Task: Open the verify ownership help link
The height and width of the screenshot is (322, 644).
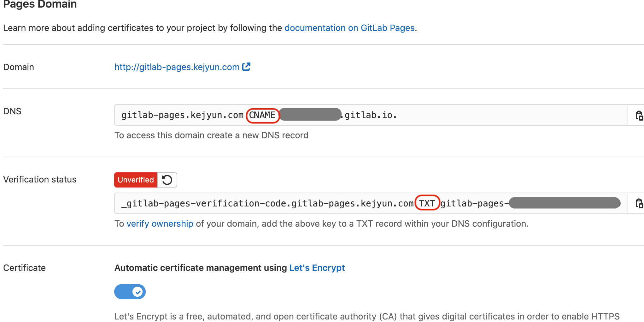Action: coord(160,224)
